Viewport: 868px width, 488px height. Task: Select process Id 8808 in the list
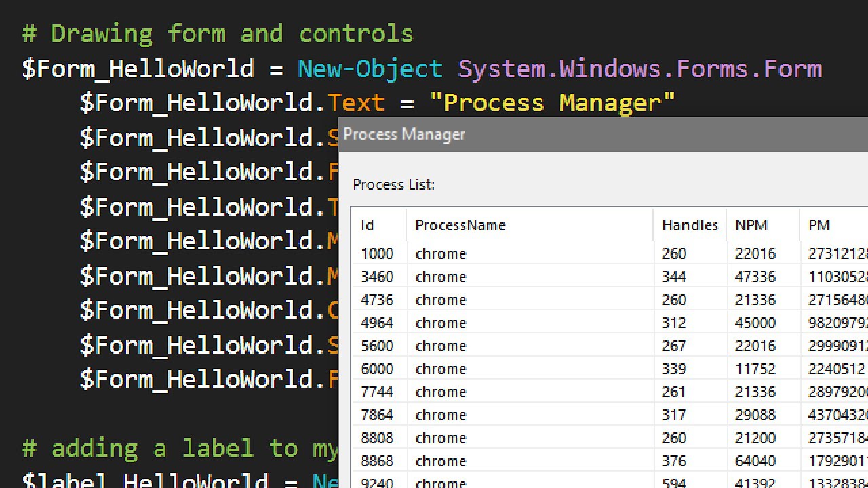click(610, 438)
